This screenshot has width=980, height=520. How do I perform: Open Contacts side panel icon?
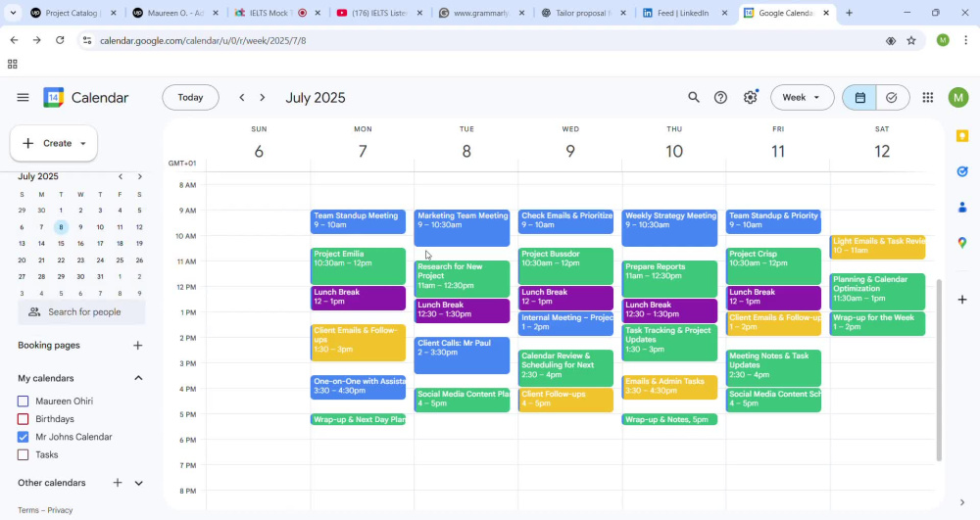coord(962,208)
